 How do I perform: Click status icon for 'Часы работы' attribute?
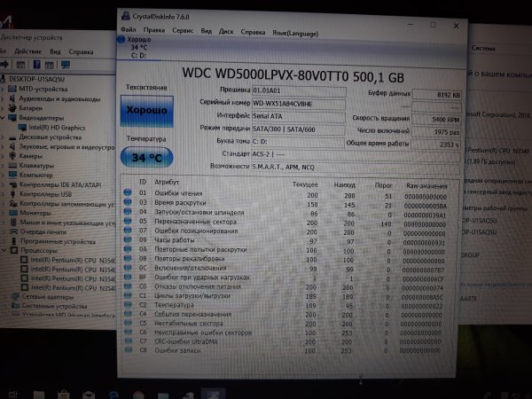pos(126,240)
